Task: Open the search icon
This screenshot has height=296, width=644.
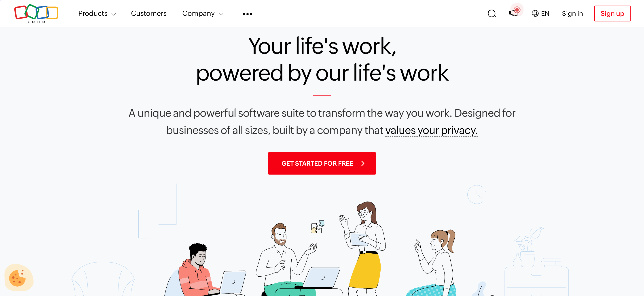Action: tap(492, 14)
